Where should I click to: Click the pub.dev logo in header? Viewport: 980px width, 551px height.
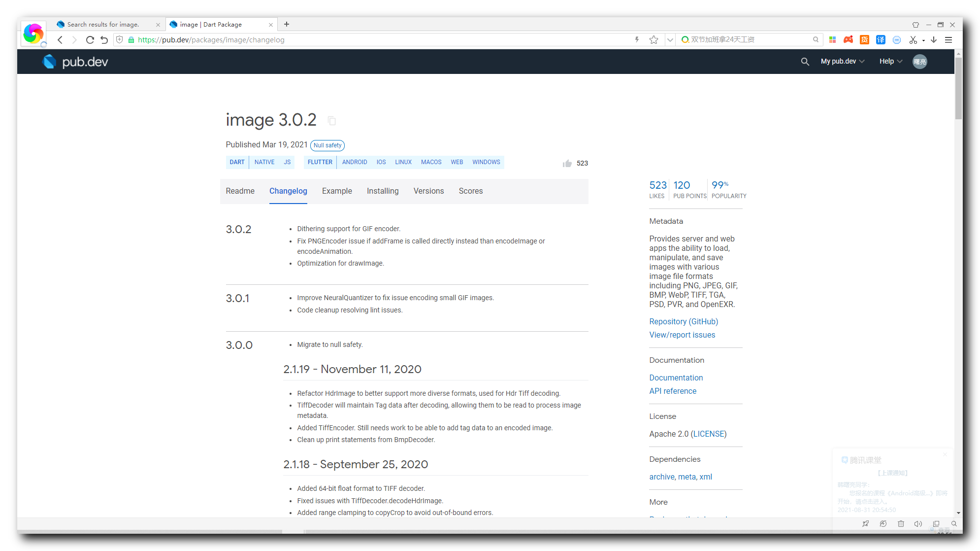coord(75,62)
